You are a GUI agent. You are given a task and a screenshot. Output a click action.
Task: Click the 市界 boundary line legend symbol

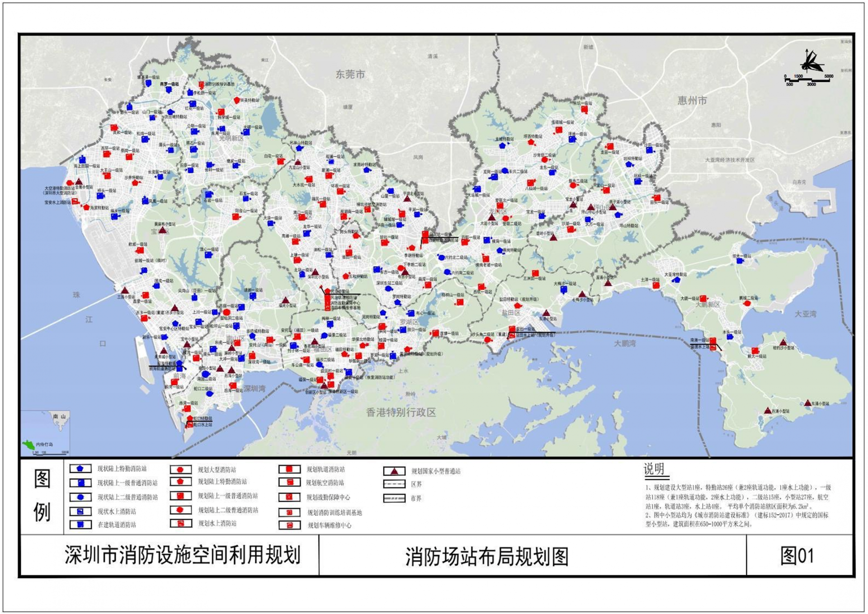pos(394,498)
